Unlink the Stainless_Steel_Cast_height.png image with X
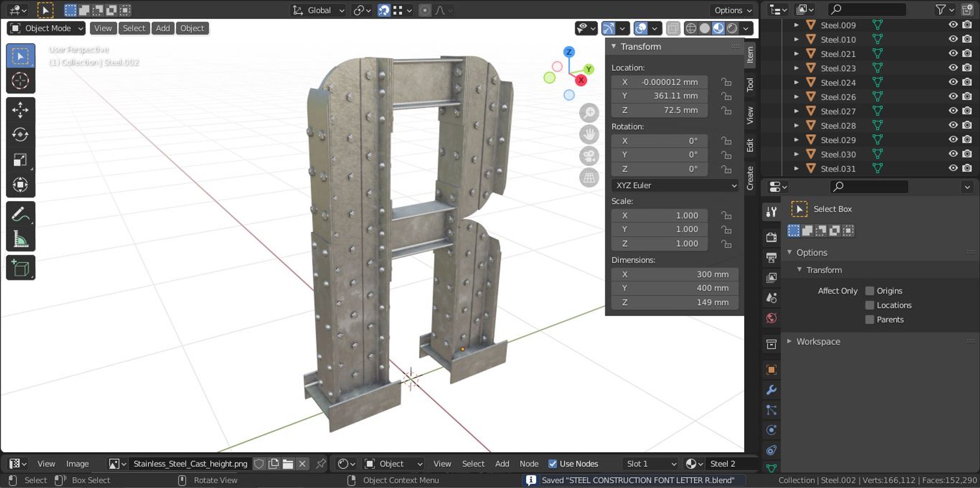980x488 pixels. click(x=302, y=463)
